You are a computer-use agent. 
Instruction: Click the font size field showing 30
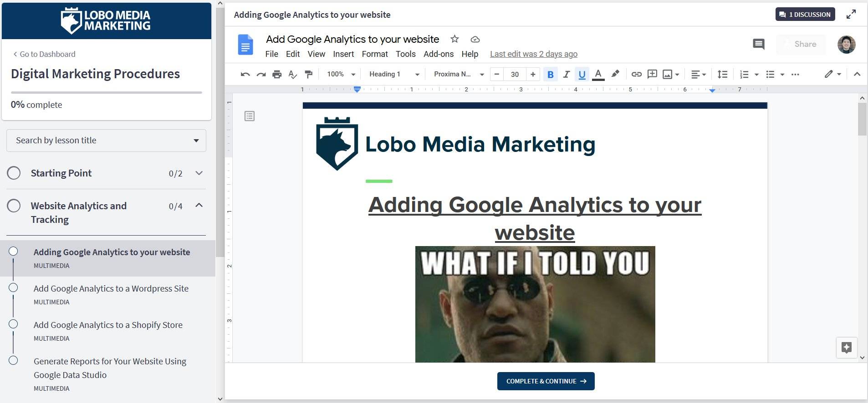tap(515, 74)
